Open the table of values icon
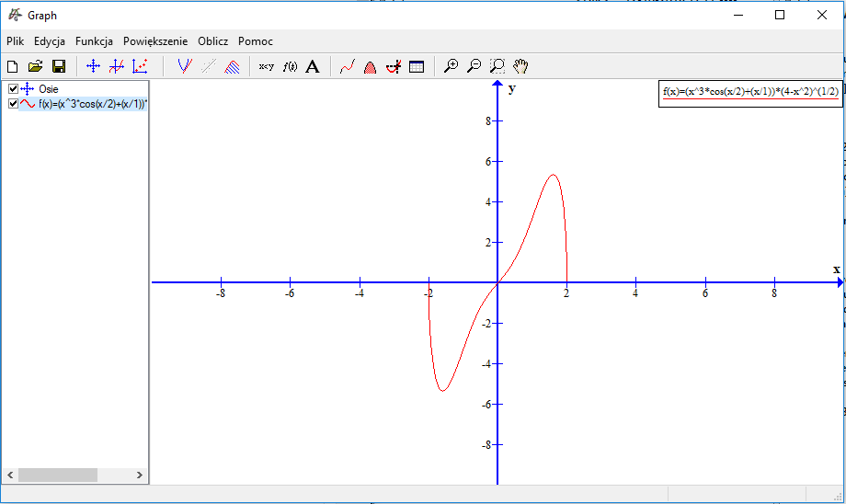This screenshot has height=504, width=846. click(x=417, y=66)
